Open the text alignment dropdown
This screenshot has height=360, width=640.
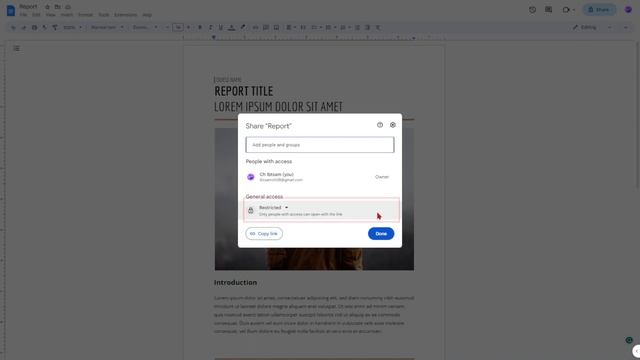click(290, 27)
